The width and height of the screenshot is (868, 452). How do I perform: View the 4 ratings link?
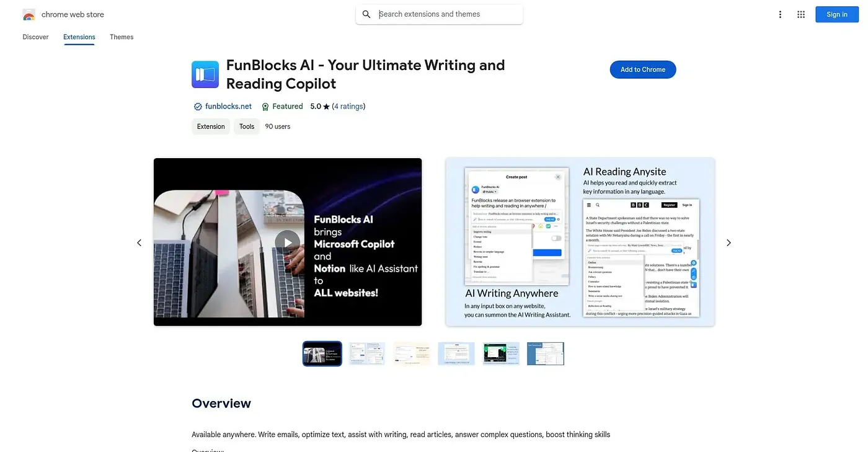click(x=348, y=107)
